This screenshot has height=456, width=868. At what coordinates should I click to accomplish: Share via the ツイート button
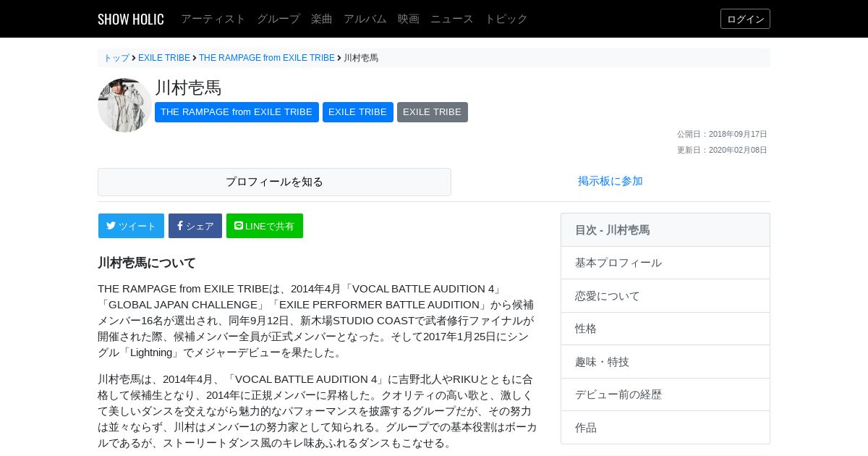(131, 226)
